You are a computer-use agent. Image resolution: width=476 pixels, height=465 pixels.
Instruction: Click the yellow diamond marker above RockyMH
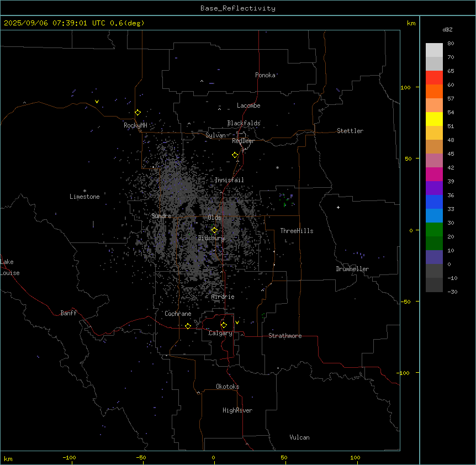point(138,113)
